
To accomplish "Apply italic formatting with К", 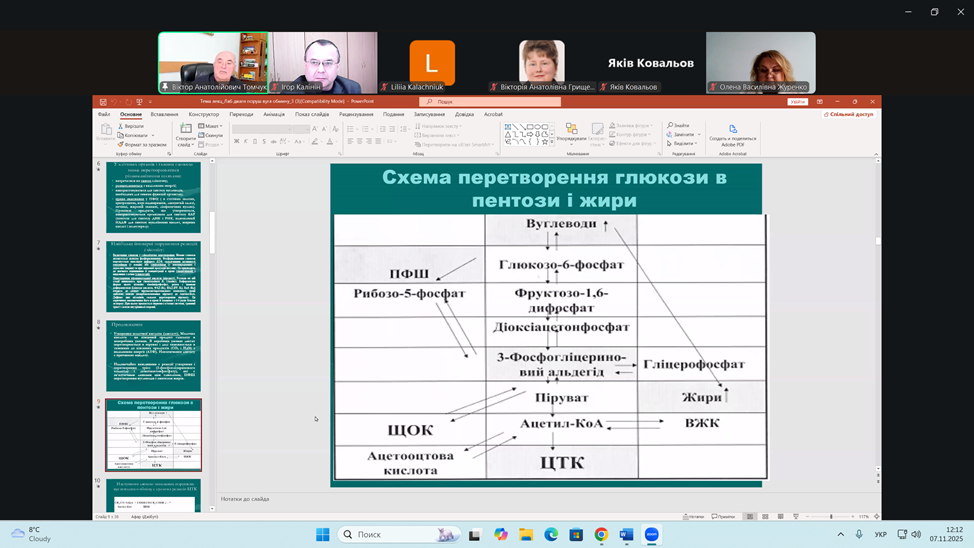I will coord(246,141).
